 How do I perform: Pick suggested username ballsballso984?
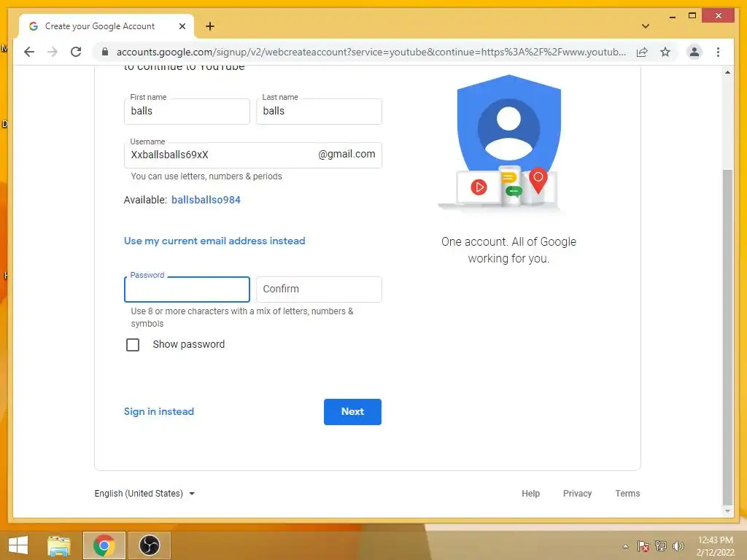tap(206, 200)
